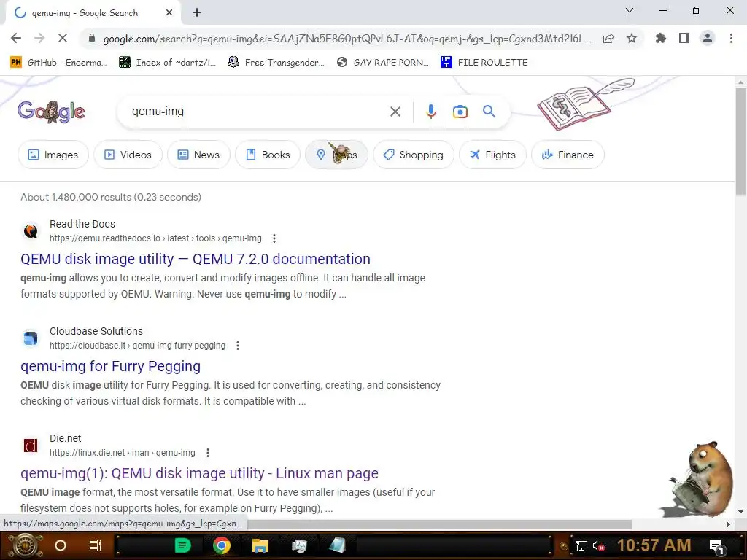Click the scroll-down arrow of vertical scrollbar
This screenshot has height=560, width=747.
pyautogui.click(x=740, y=512)
